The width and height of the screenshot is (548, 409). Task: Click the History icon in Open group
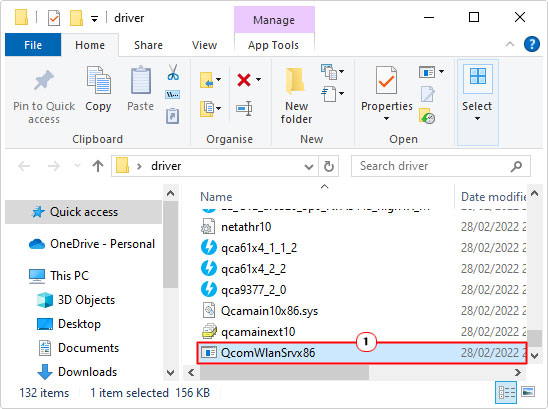427,116
